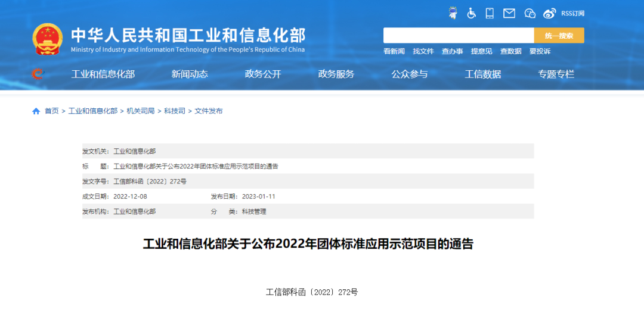The image size is (644, 309).
Task: Click the national emblem logo
Action: coord(48,39)
